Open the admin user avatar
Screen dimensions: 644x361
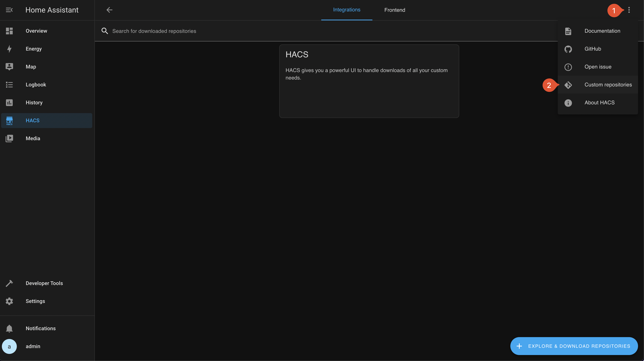[9, 346]
